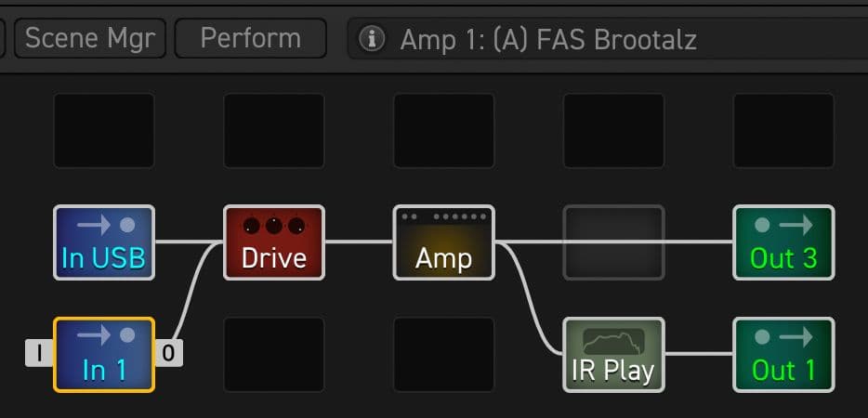868x418 pixels.
Task: Select the Drive pedal block
Action: 274,242
